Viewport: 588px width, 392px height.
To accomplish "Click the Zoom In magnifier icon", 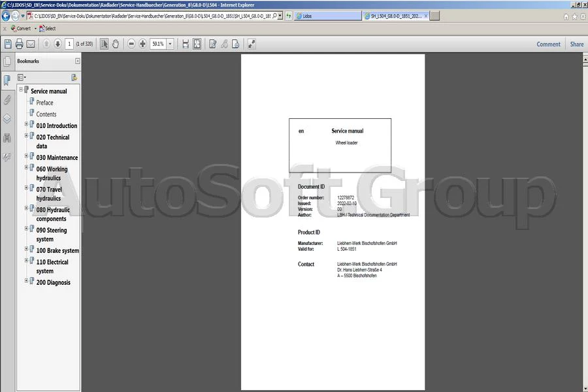I will tap(142, 44).
